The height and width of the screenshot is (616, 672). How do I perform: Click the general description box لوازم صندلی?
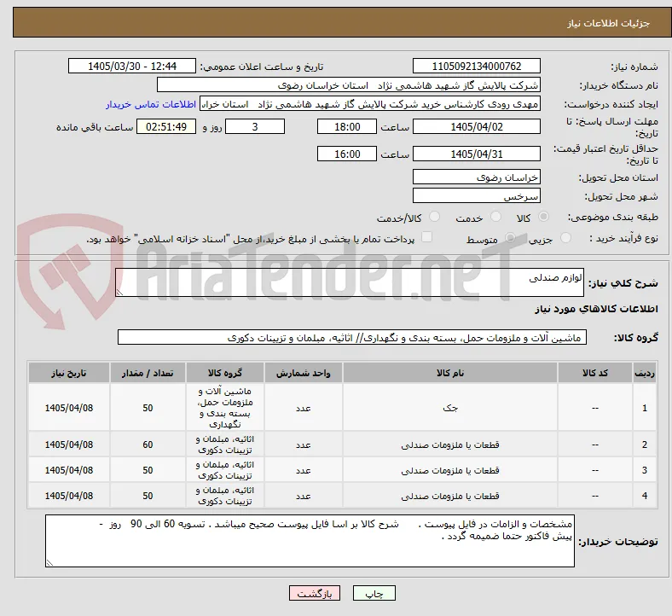point(350,282)
